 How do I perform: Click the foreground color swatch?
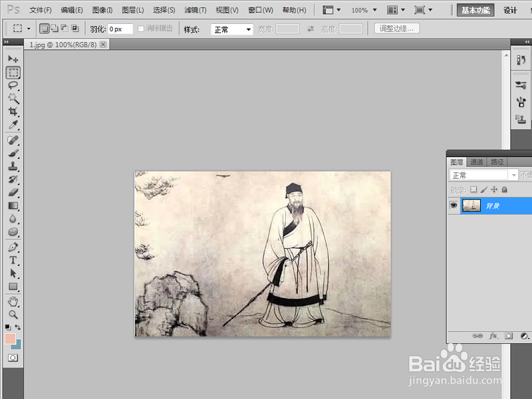point(10,338)
